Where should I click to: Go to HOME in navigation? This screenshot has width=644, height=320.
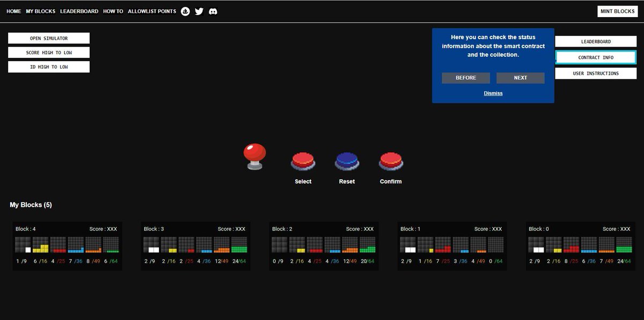point(14,11)
